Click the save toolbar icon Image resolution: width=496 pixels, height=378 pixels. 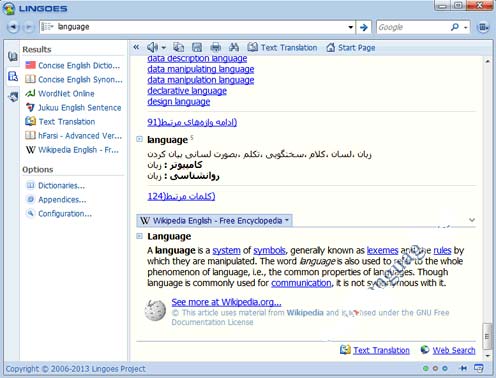pos(197,47)
